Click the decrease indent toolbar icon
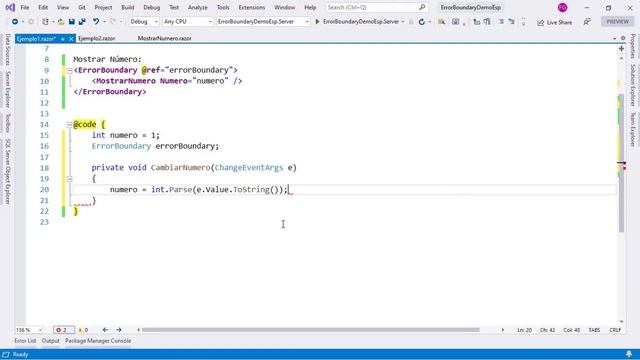The height and width of the screenshot is (360, 640). [476, 22]
